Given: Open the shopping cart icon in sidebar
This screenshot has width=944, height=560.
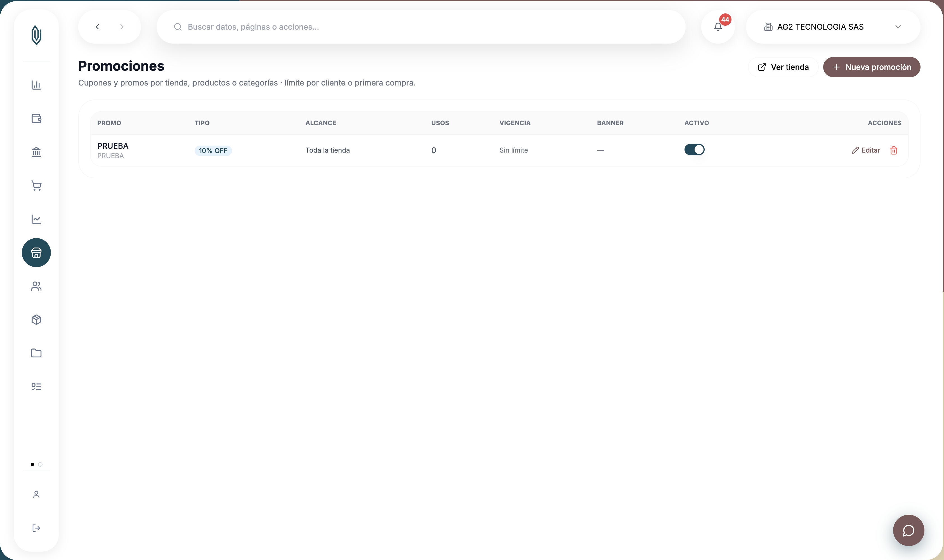Looking at the screenshot, I should (x=36, y=186).
